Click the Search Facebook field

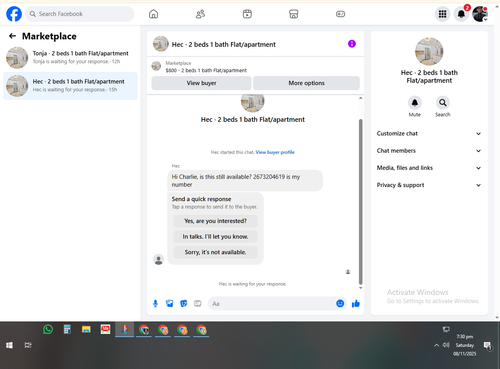[80, 14]
